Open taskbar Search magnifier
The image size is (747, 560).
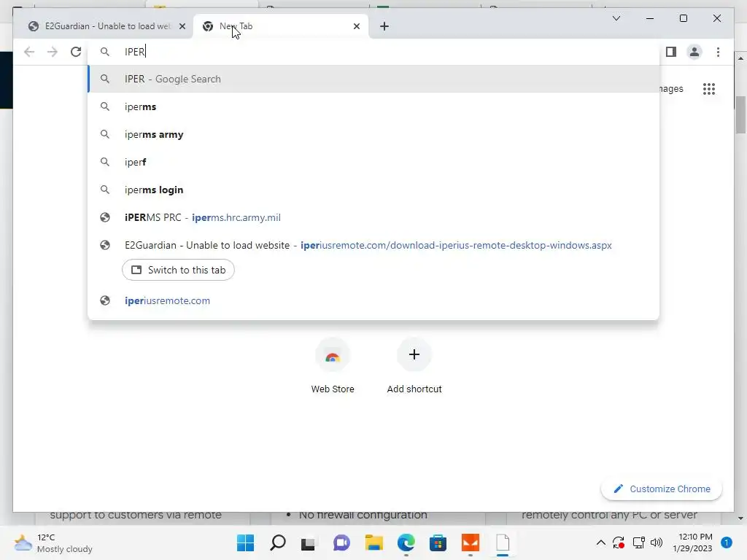pos(278,542)
